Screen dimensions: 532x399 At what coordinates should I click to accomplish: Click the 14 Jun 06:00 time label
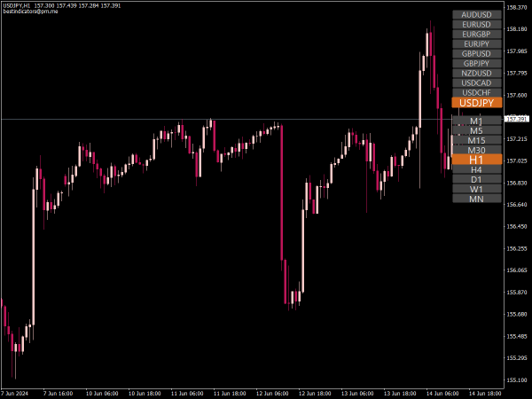pyautogui.click(x=442, y=394)
